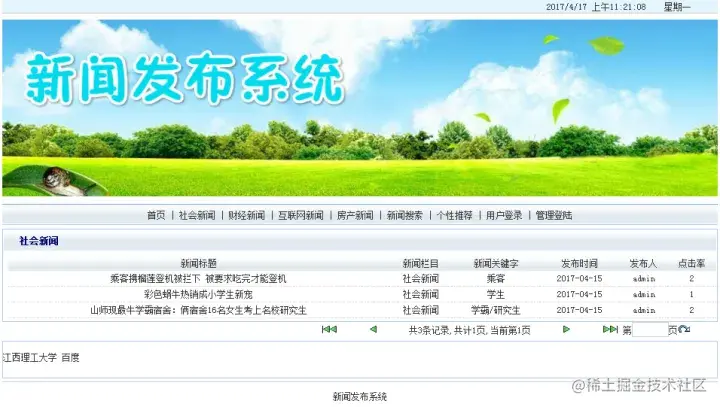
Task: Focus the page number input field
Action: 650,329
